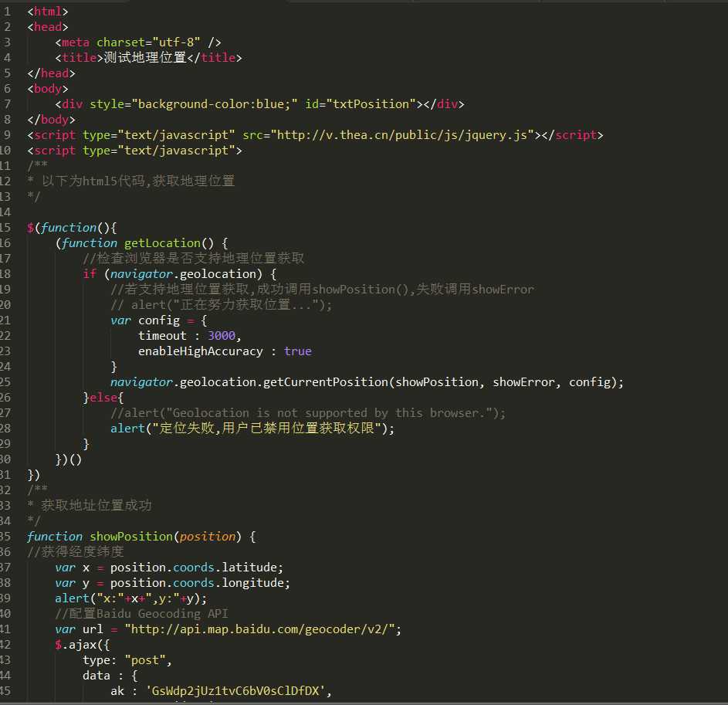Click position.coords.latitude on the var x line
The height and width of the screenshot is (705, 728).
(x=193, y=568)
